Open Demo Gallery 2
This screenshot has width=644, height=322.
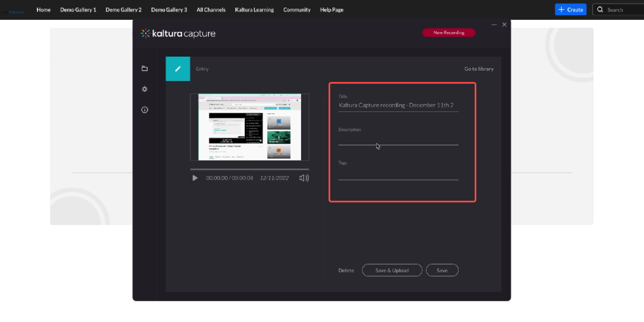pyautogui.click(x=124, y=10)
